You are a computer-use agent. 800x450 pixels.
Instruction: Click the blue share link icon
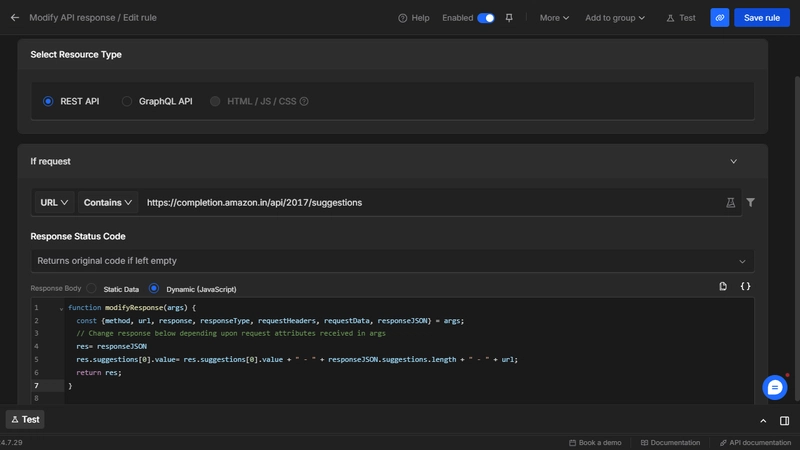(x=719, y=18)
